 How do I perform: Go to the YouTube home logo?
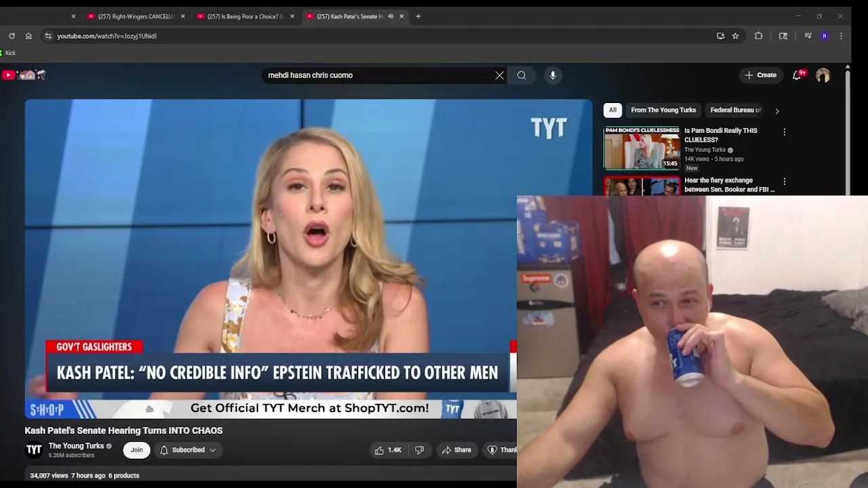(x=24, y=75)
